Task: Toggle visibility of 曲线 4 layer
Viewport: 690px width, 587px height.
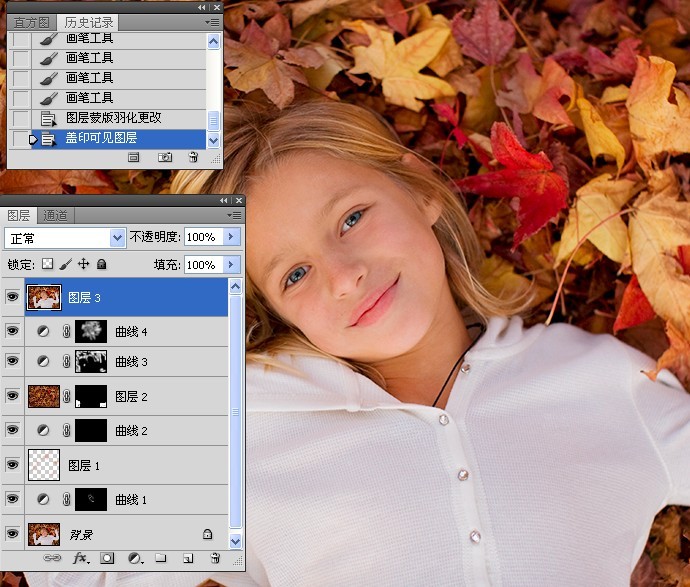Action: 12,330
